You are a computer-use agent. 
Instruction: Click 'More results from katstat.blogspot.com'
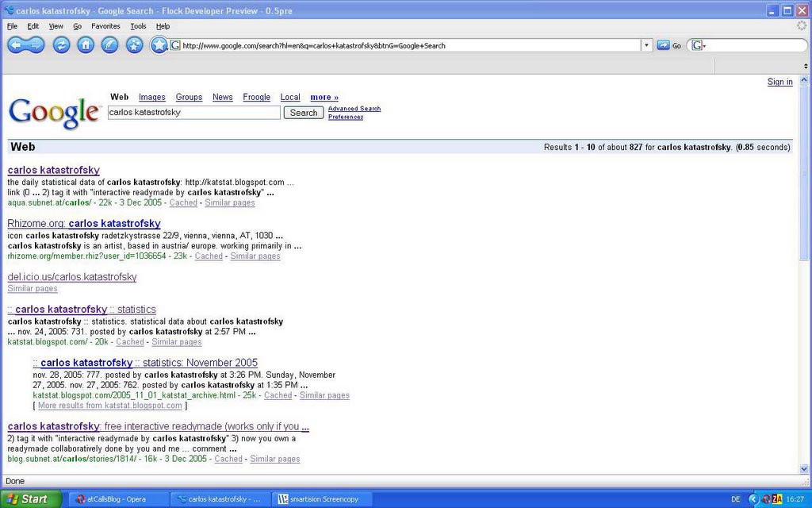click(109, 406)
